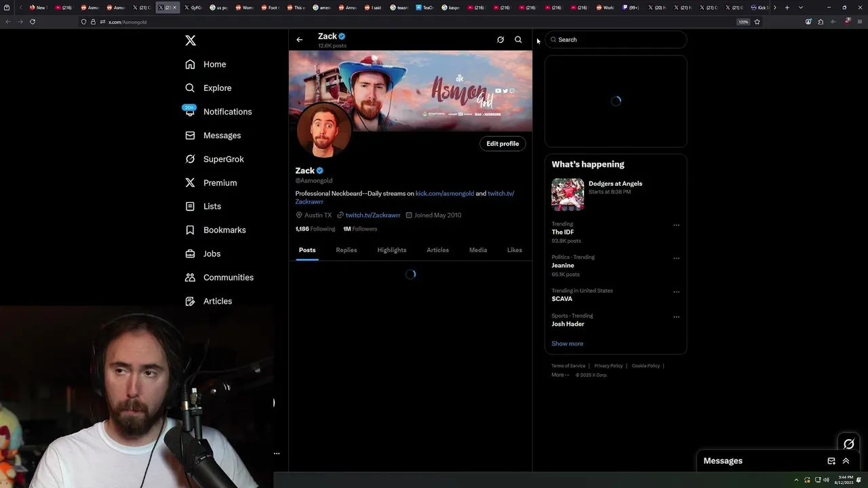Open the taskbar clock showing 3:44 PM

tap(844, 480)
